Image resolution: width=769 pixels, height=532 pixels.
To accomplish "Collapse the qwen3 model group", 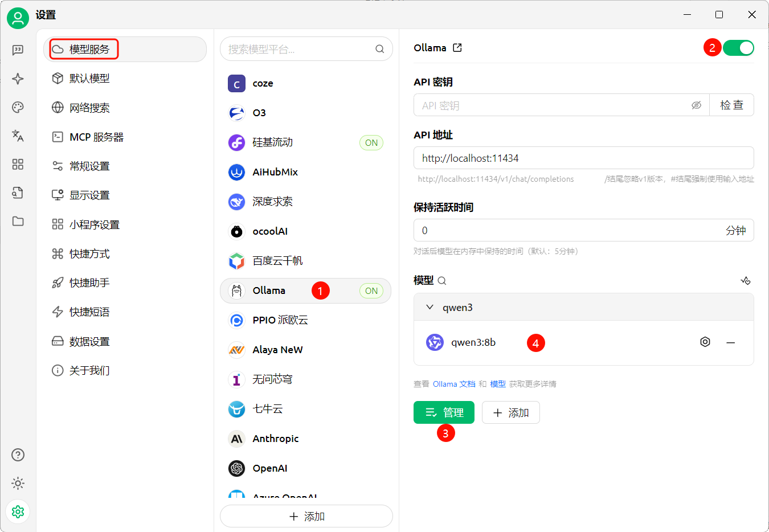I will point(430,307).
